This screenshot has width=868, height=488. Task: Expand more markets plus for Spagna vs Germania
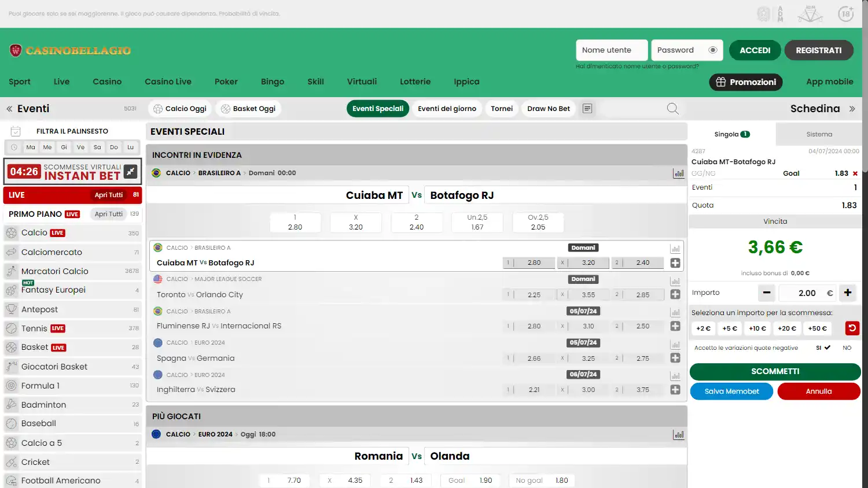pyautogui.click(x=675, y=358)
